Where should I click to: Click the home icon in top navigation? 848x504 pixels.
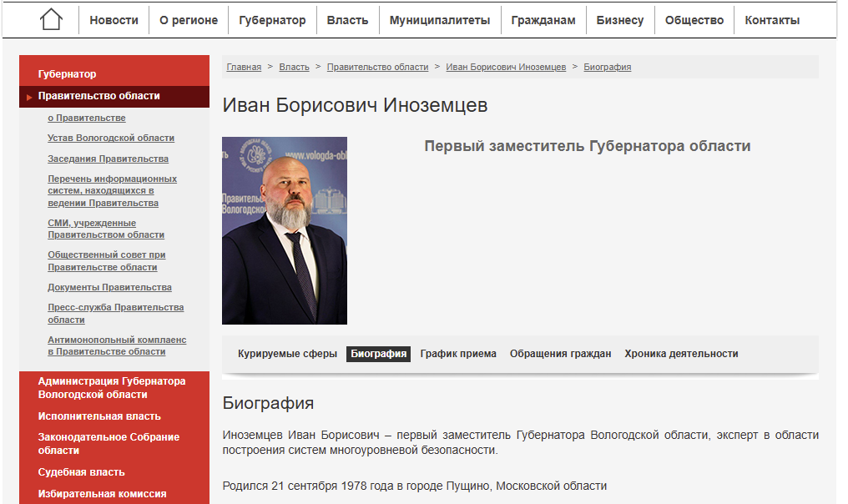click(x=51, y=20)
